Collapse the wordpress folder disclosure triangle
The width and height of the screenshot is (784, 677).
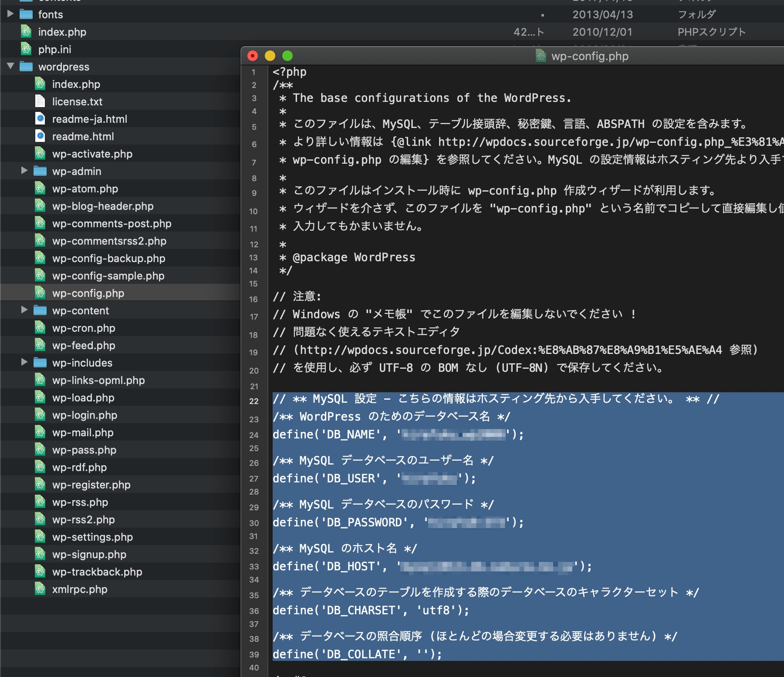point(10,67)
